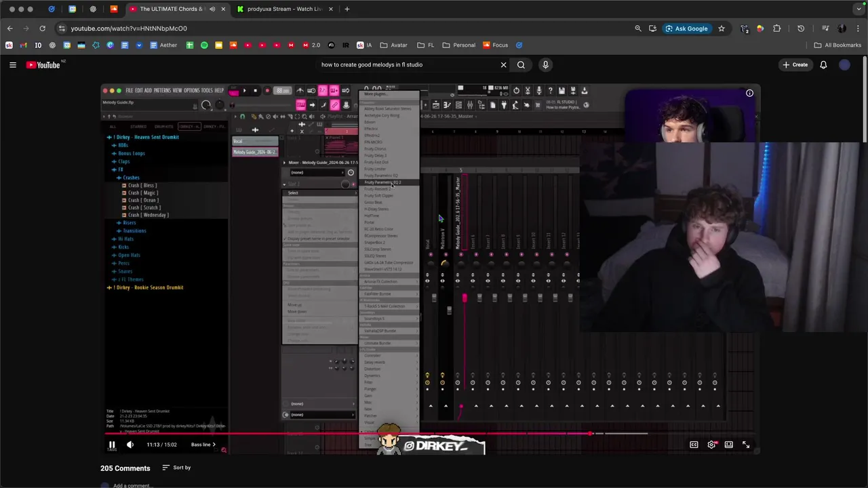Switch to theater mode
Image resolution: width=868 pixels, height=488 pixels.
[728, 445]
